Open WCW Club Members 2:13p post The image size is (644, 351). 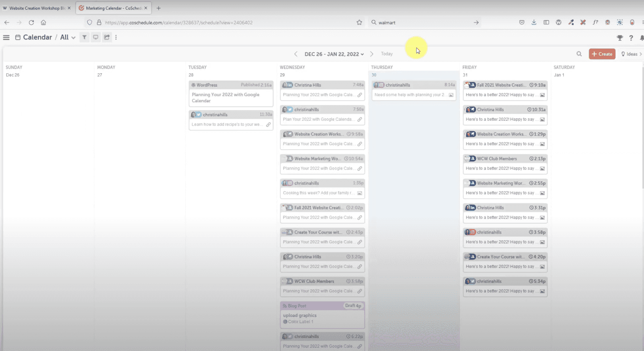click(505, 164)
